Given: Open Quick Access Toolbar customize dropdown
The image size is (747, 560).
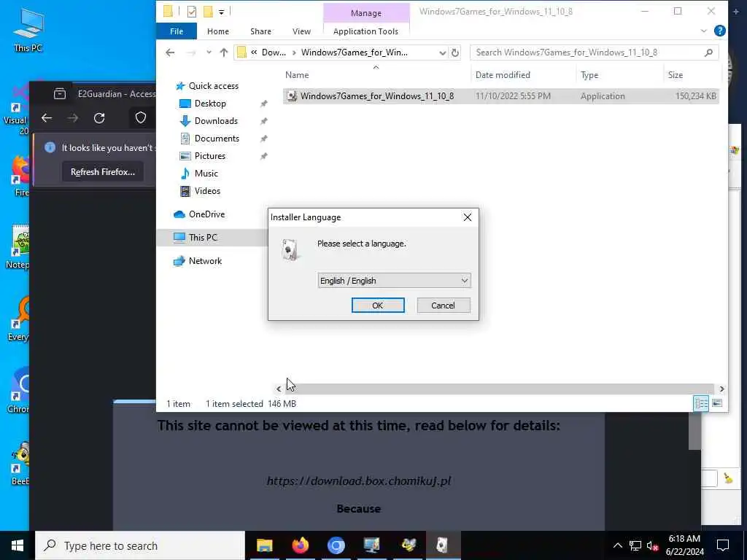Looking at the screenshot, I should (x=222, y=12).
